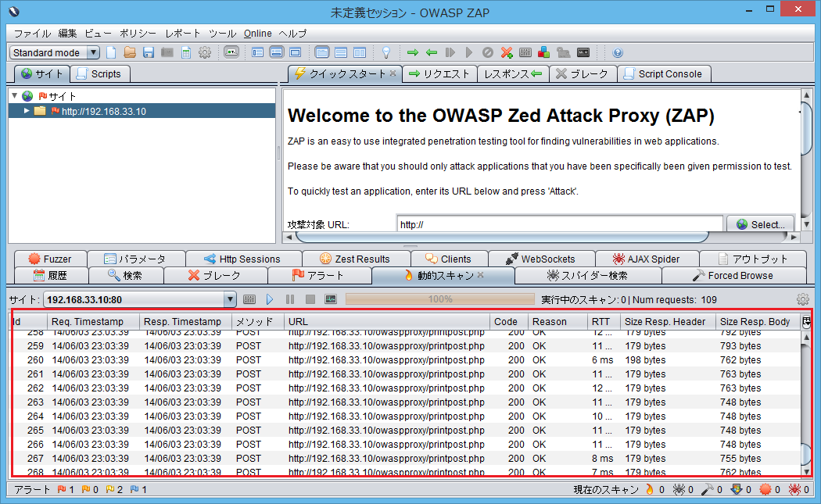Open Options via toolbar gear icon
The height and width of the screenshot is (504, 821).
click(x=205, y=52)
